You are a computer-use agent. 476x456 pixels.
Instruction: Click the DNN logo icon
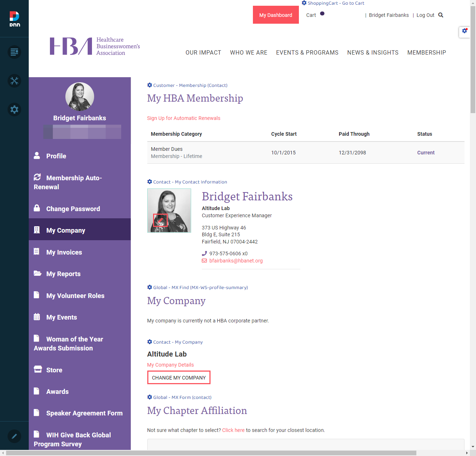click(14, 19)
